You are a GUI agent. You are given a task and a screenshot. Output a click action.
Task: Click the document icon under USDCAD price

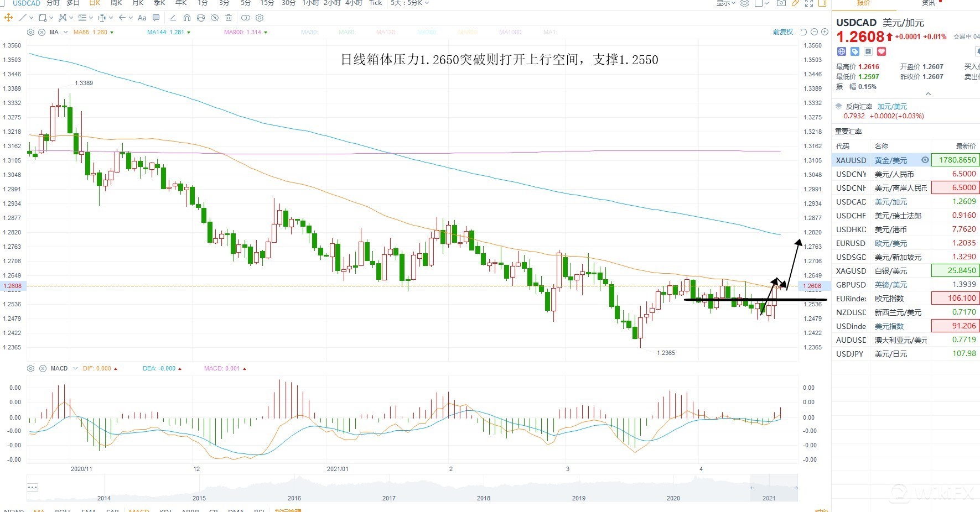pyautogui.click(x=868, y=51)
